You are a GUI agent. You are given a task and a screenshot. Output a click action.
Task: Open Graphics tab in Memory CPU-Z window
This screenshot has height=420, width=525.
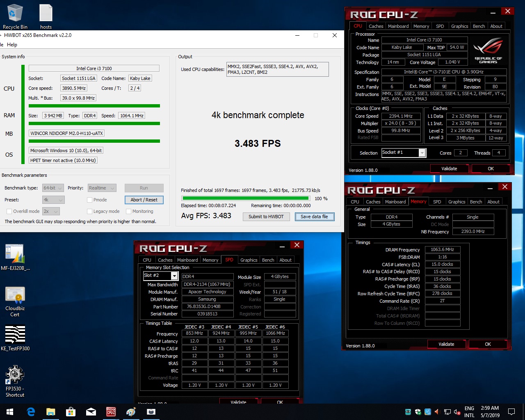457,202
